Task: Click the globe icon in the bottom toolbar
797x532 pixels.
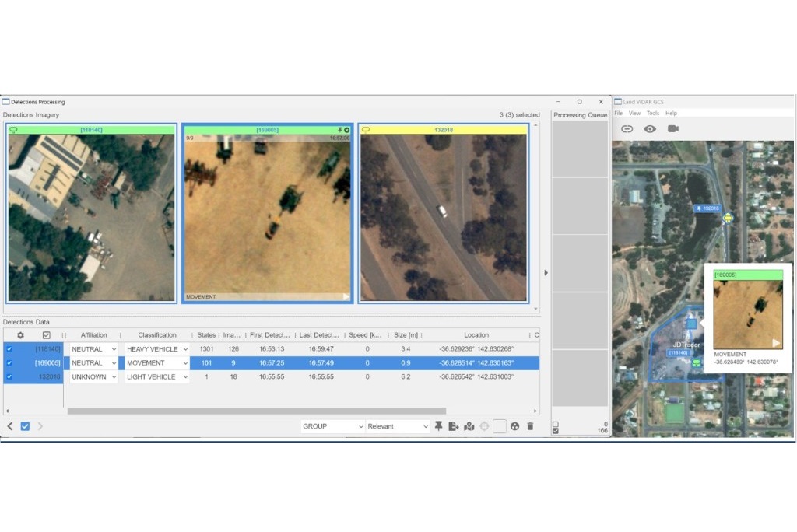Action: coord(514,426)
